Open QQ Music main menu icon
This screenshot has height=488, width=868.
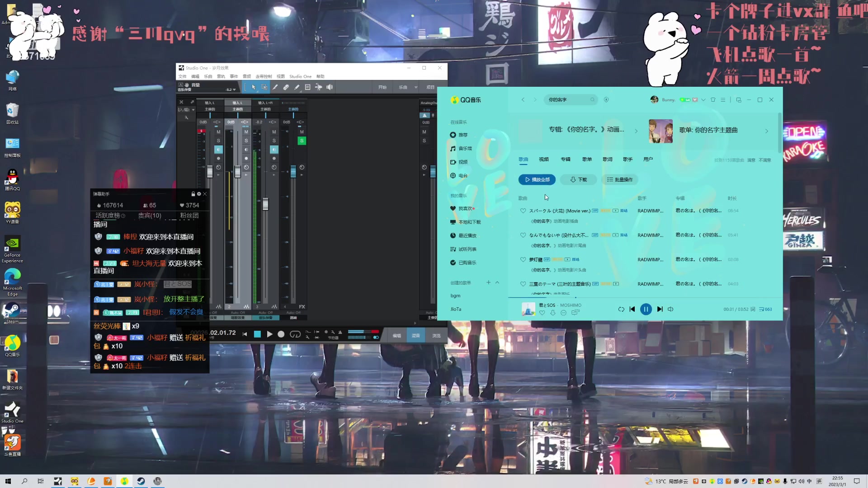(723, 100)
